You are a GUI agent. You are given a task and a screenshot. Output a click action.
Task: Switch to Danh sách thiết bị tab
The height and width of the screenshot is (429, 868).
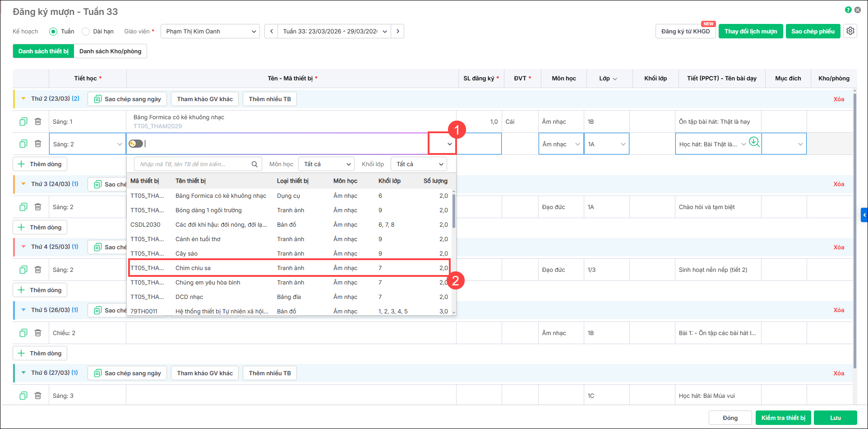(43, 51)
